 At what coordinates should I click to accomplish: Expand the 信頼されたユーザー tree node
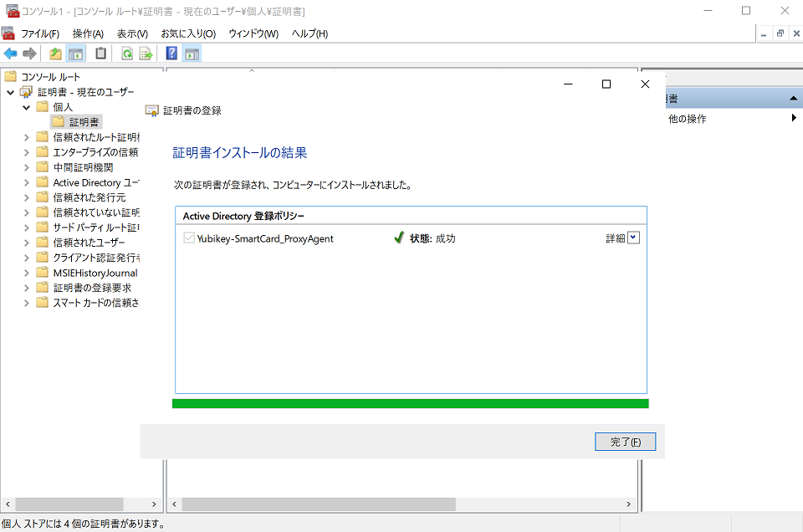(26, 243)
